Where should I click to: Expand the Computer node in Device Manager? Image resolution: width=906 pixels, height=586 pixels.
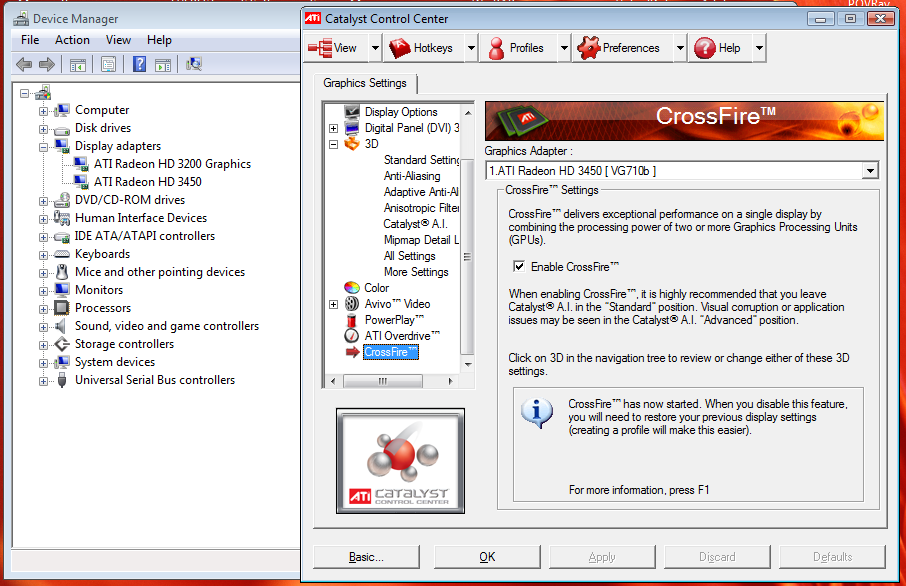click(x=43, y=111)
